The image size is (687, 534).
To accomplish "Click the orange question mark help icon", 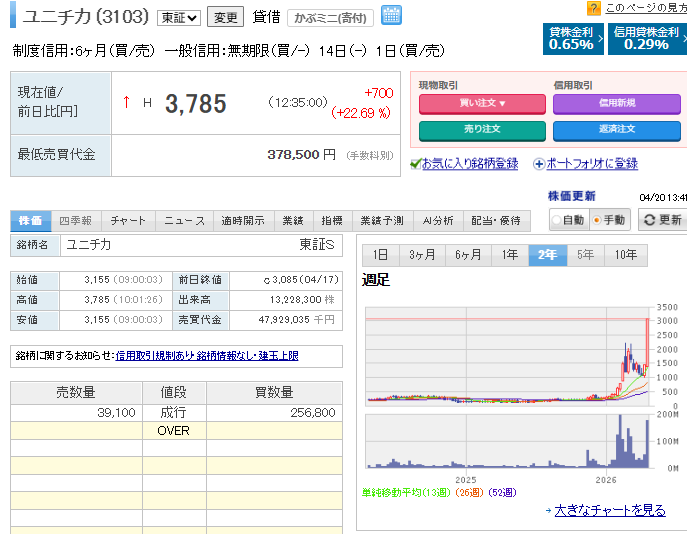I will pyautogui.click(x=593, y=8).
